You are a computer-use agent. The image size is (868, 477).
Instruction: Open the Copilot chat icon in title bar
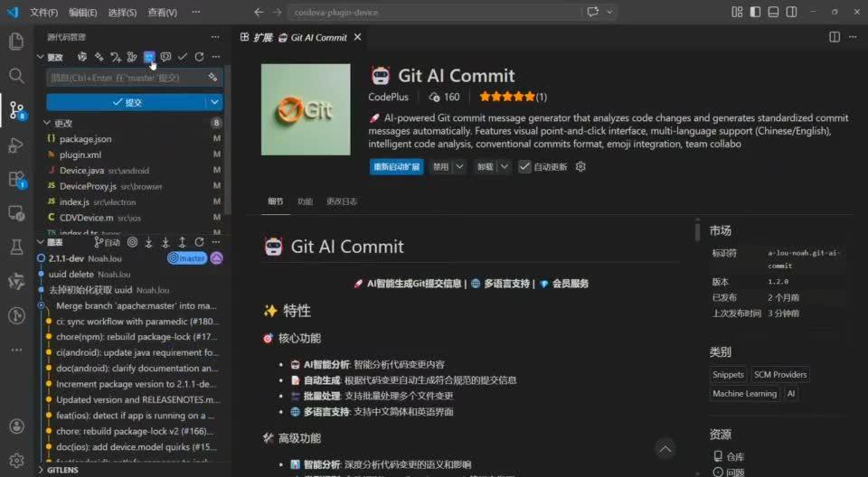[x=593, y=12]
